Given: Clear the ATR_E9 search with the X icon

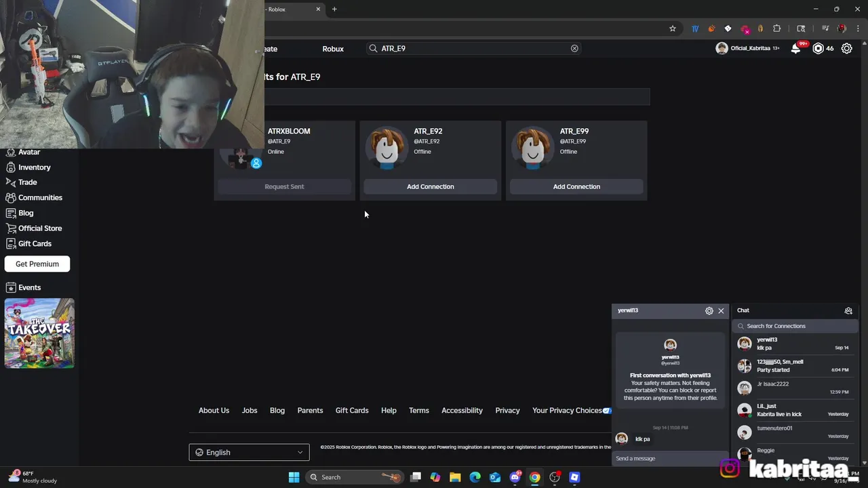Looking at the screenshot, I should click(574, 48).
